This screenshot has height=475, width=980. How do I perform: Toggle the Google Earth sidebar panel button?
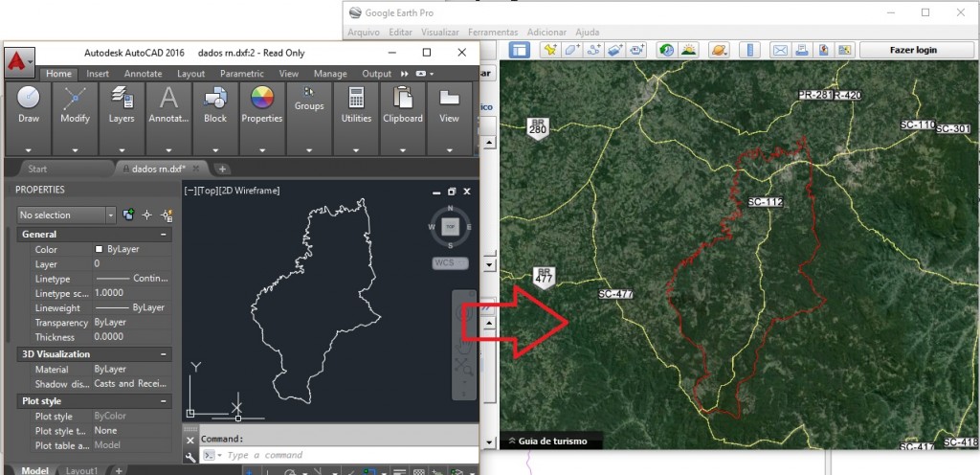(x=518, y=50)
